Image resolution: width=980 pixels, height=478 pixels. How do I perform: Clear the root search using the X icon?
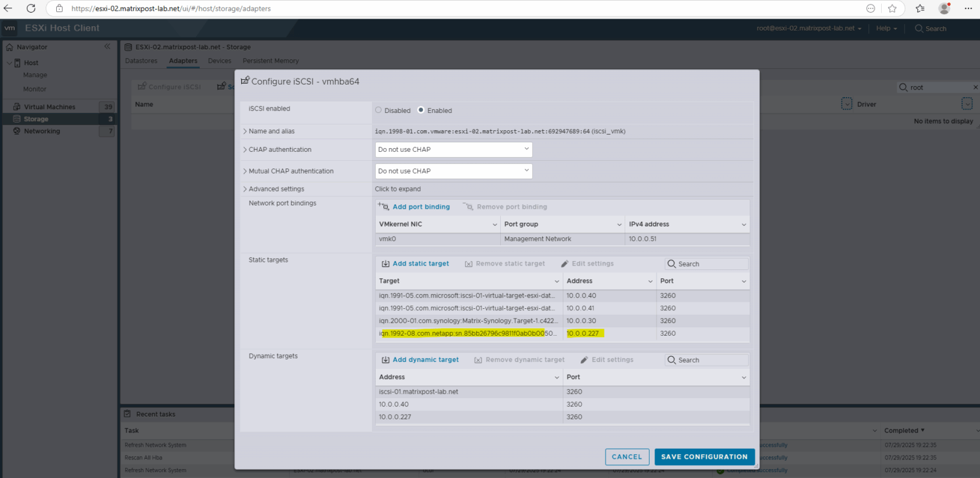pyautogui.click(x=975, y=87)
